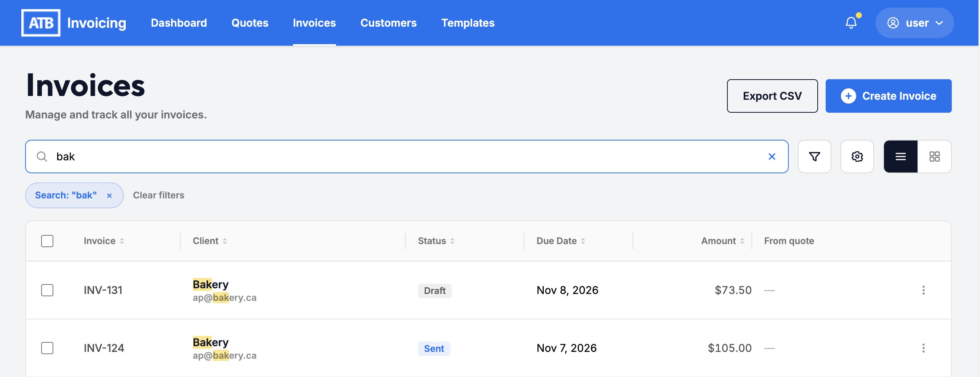Clear the search field with X
980x377 pixels.
[x=772, y=157]
